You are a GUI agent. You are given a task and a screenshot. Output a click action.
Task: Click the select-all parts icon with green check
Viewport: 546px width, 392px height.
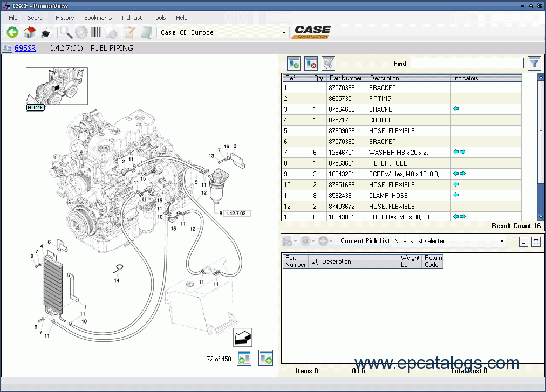pyautogui.click(x=294, y=64)
